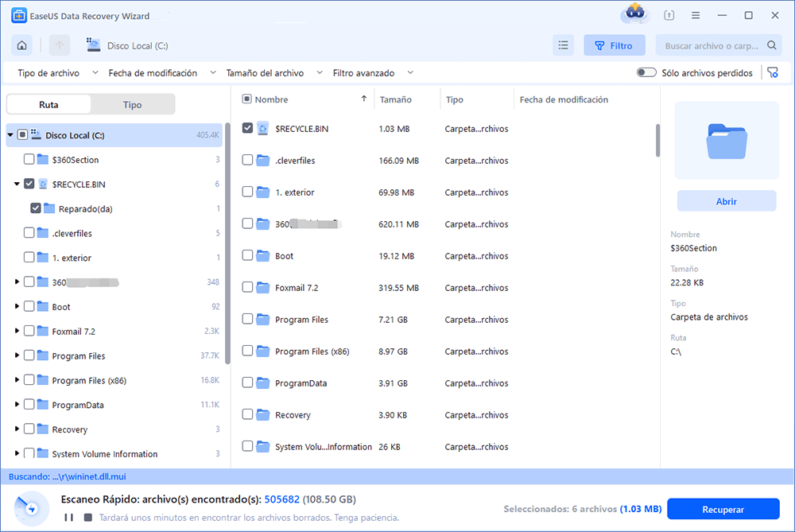Check Program Files (x86) in file list
The image size is (795, 532).
(247, 351)
